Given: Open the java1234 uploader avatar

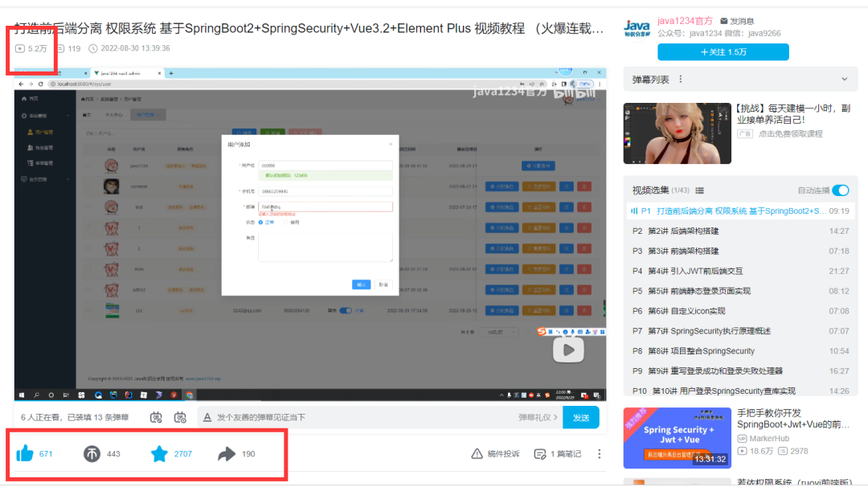Looking at the screenshot, I should pyautogui.click(x=637, y=28).
